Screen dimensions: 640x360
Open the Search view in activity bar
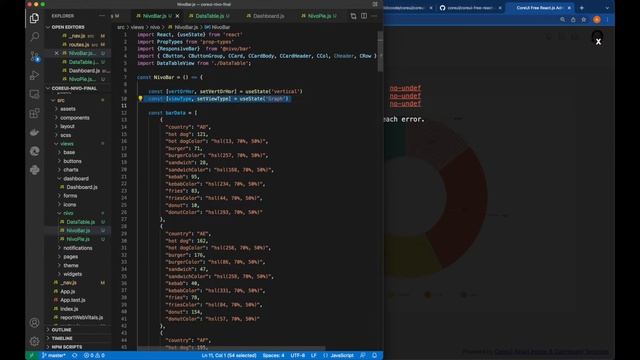point(35,37)
